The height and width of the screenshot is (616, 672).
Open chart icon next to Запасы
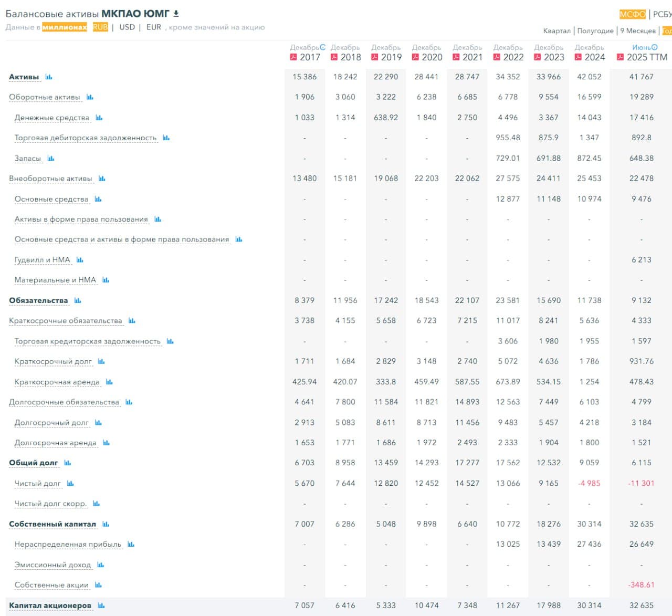pos(51,158)
